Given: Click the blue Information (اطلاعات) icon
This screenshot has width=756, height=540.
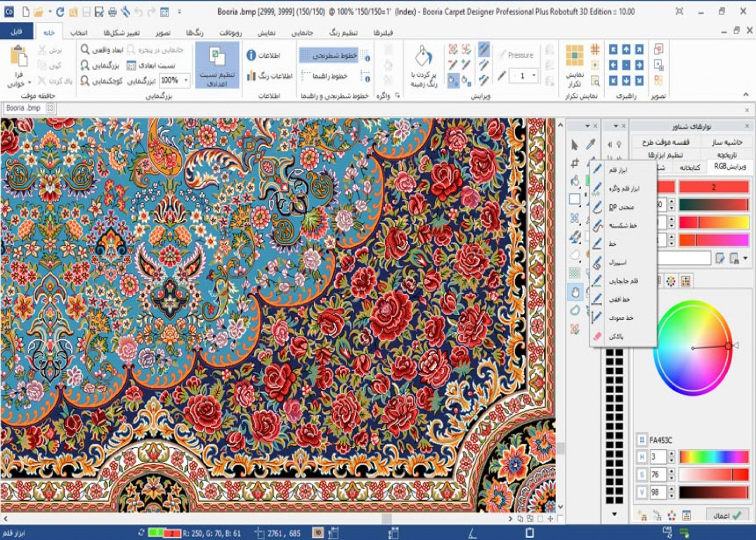Looking at the screenshot, I should click(x=252, y=55).
